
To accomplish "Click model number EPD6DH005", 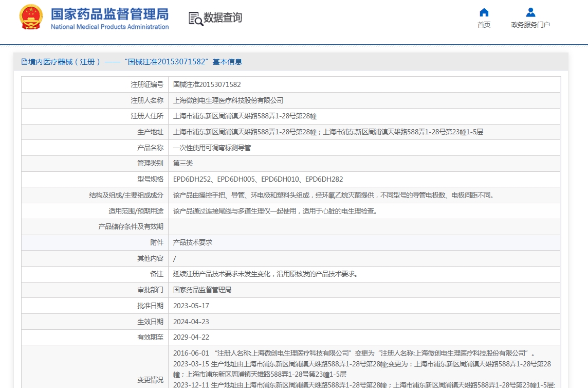I will (236, 179).
